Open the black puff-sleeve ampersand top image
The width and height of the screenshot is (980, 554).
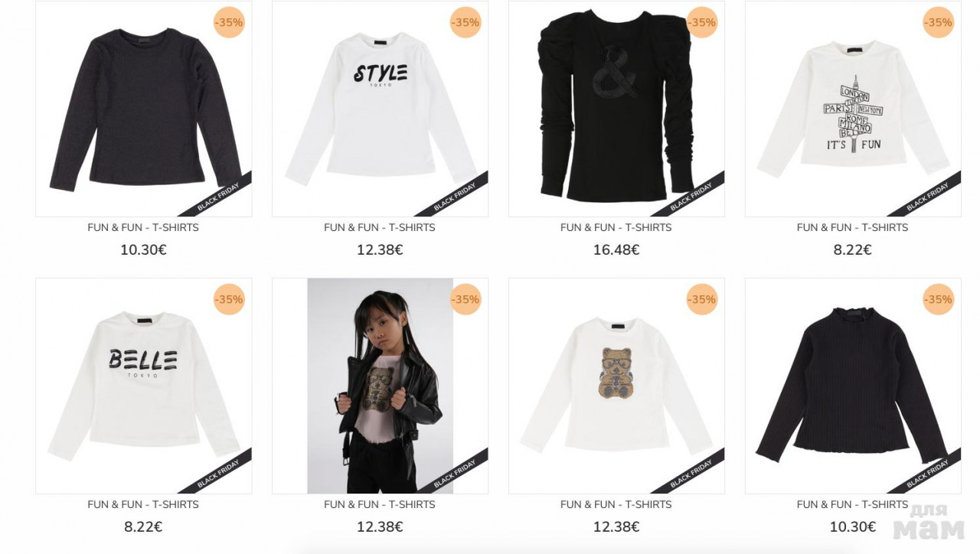[x=616, y=109]
